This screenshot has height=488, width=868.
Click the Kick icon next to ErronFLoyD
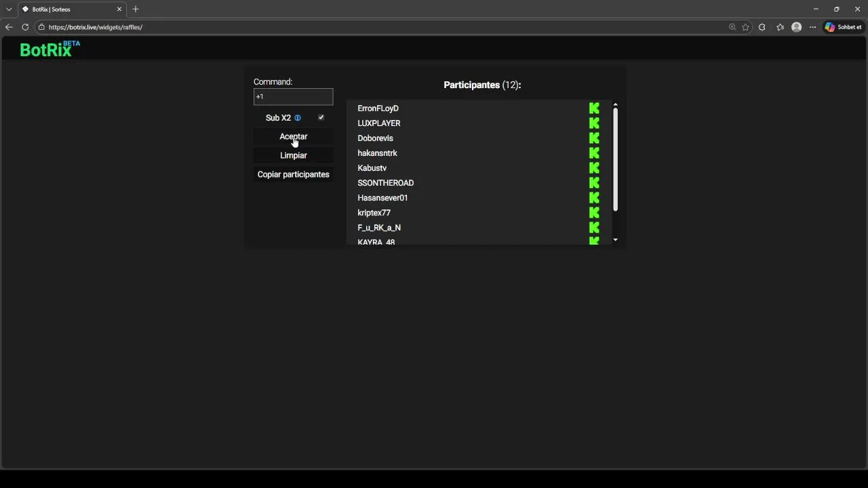tap(594, 108)
